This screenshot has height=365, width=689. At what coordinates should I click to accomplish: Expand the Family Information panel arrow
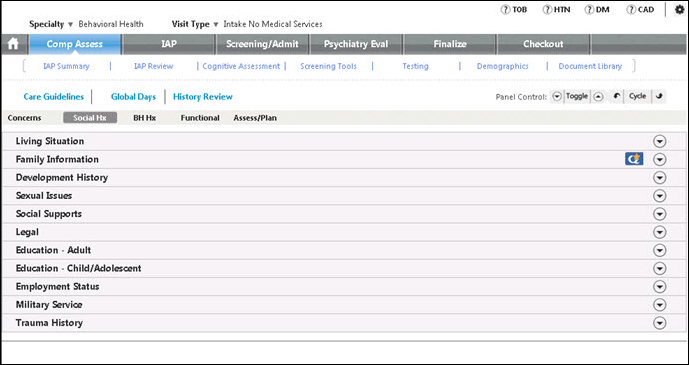660,159
